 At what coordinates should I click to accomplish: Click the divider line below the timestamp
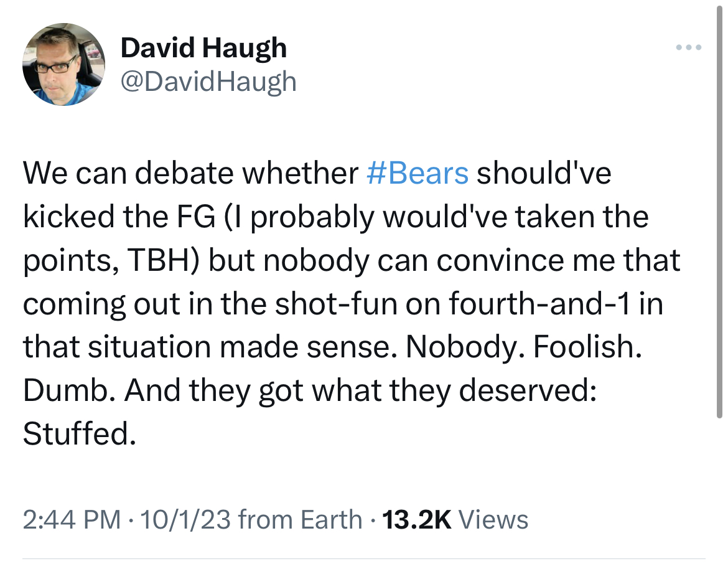click(x=364, y=558)
